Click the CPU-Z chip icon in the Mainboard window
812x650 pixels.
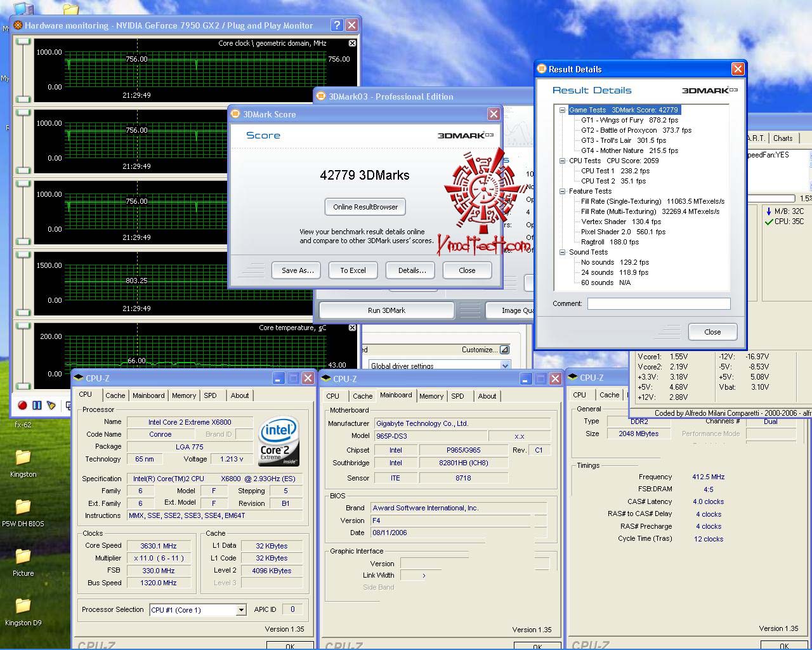click(326, 378)
